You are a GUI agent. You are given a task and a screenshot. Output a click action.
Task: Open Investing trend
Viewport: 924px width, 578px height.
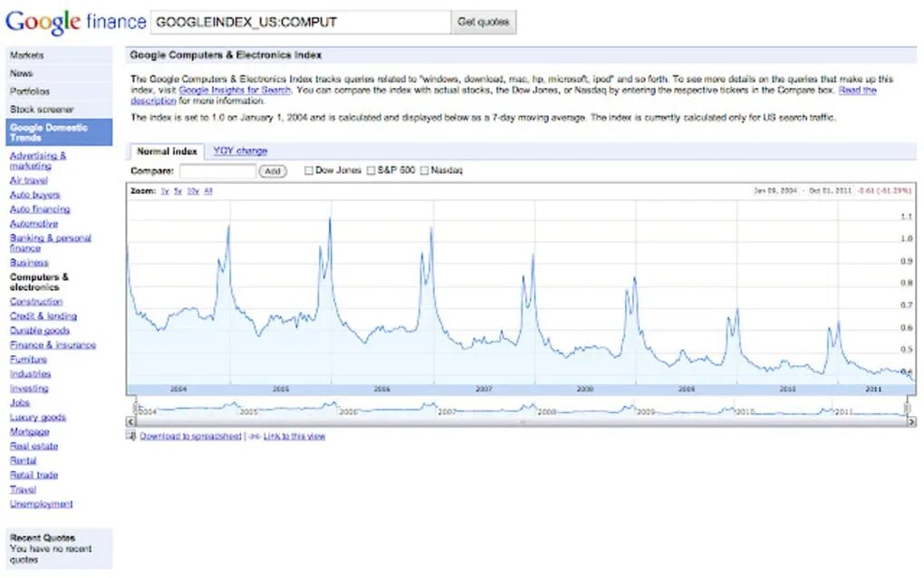point(29,389)
